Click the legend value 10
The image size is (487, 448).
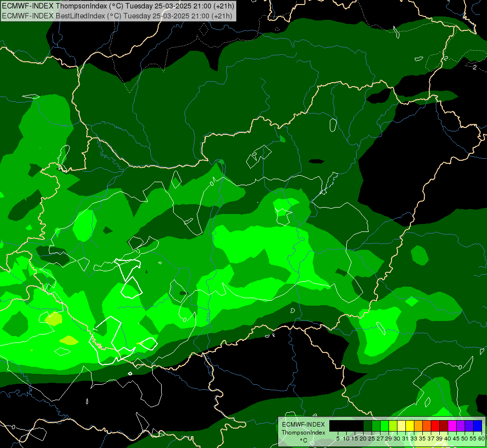(x=346, y=439)
